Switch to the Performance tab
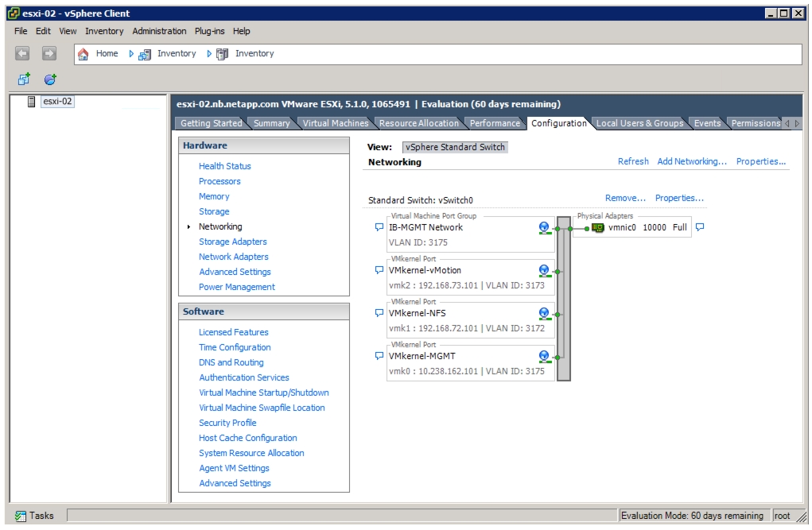The image size is (812, 530). click(495, 123)
